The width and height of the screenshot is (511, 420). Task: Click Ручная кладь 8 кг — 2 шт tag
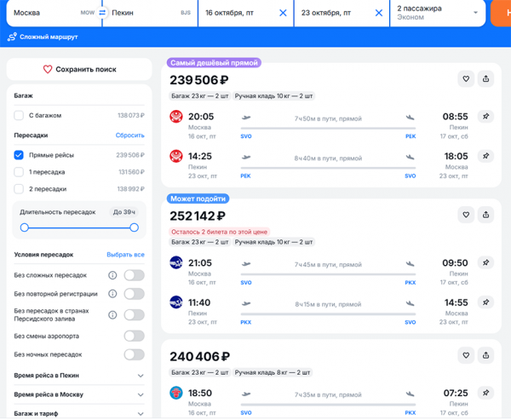(273, 372)
